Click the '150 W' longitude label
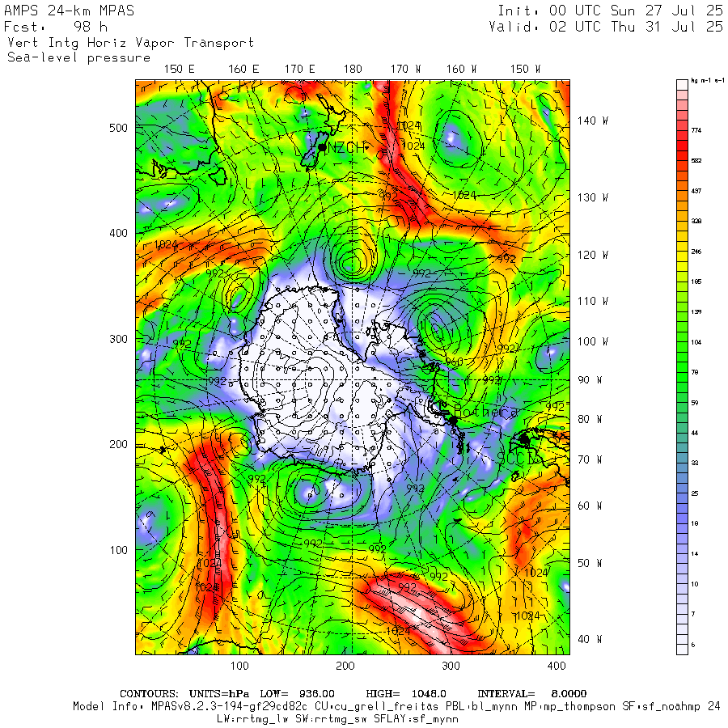This screenshot has height=728, width=728. click(525, 70)
